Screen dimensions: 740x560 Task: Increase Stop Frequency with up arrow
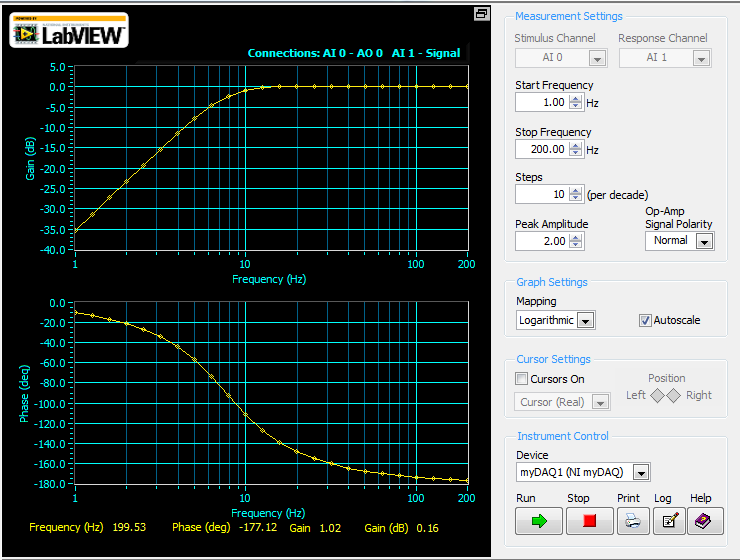575,145
